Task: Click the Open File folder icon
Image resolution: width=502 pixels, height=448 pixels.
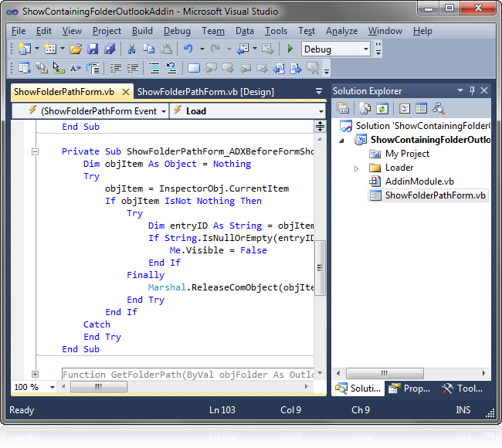Action: [x=76, y=49]
